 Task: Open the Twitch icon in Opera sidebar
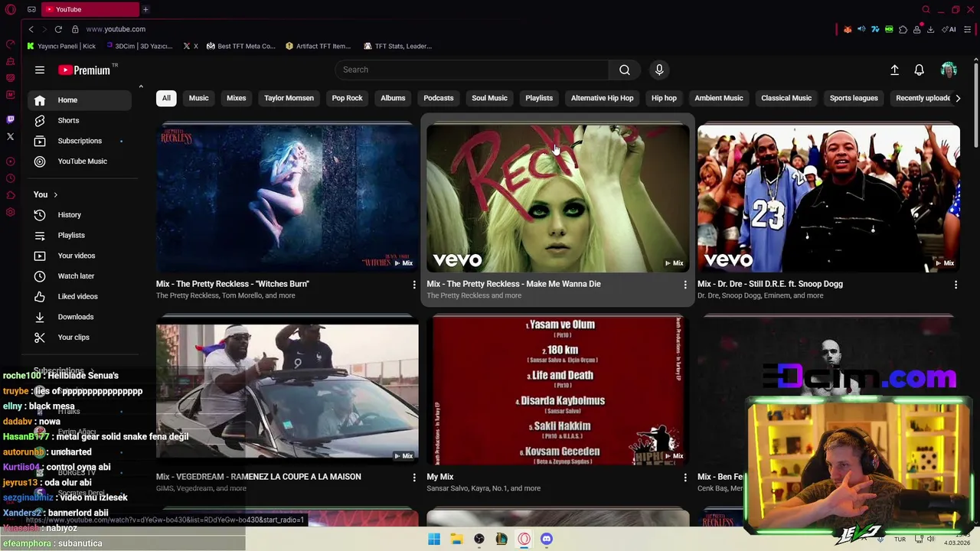pos(10,119)
